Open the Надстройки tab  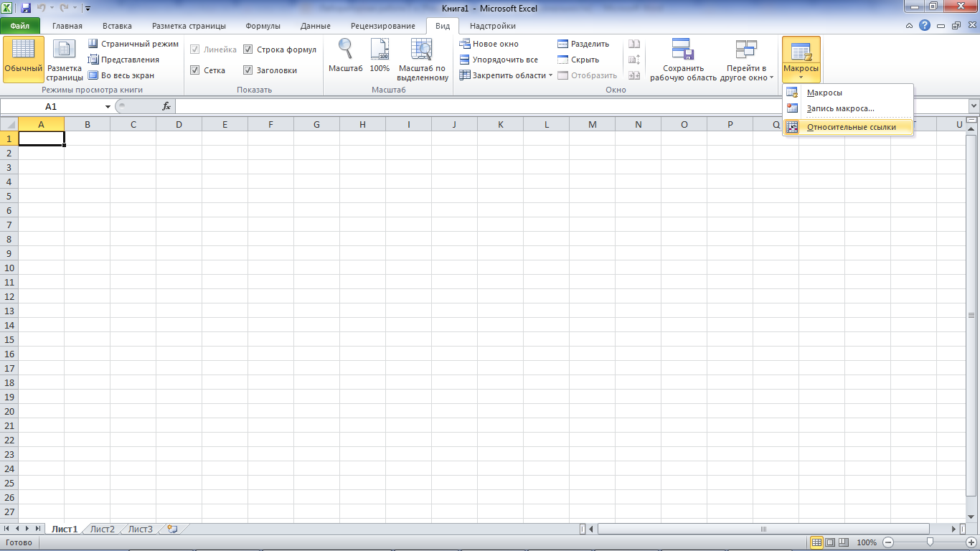[x=493, y=26]
